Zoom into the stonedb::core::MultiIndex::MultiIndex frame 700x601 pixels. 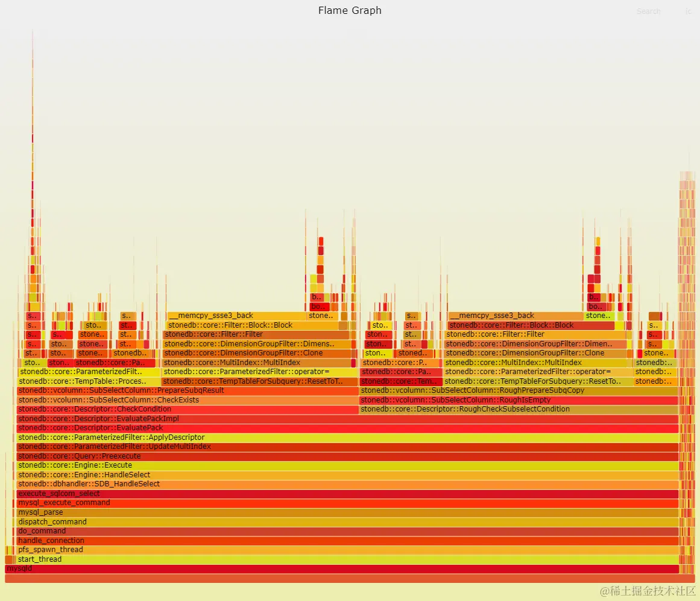click(x=241, y=362)
